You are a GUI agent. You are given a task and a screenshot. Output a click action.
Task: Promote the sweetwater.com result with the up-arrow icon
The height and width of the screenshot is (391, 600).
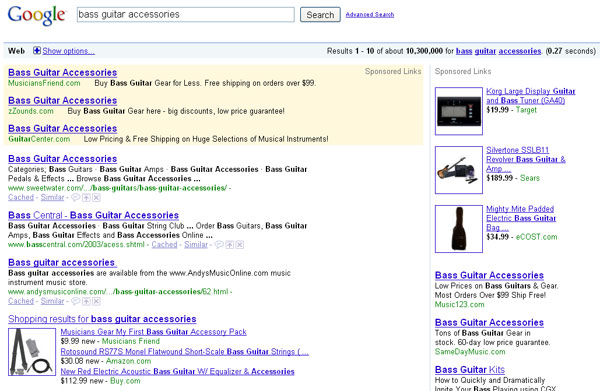86,197
